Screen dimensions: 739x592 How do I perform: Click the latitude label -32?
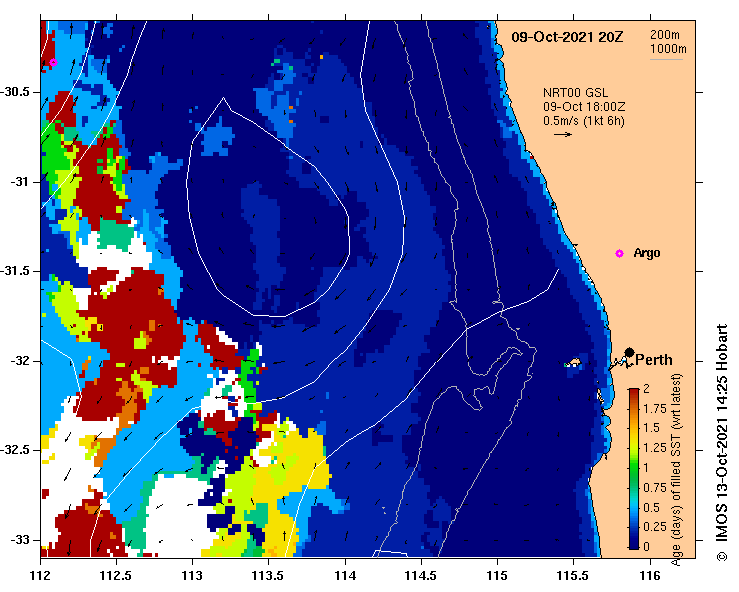coord(19,361)
